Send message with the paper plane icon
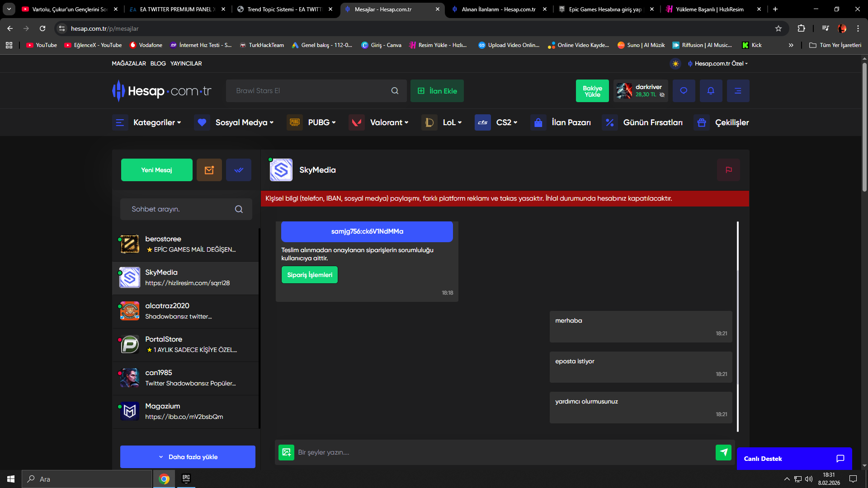The image size is (868, 488). (723, 452)
